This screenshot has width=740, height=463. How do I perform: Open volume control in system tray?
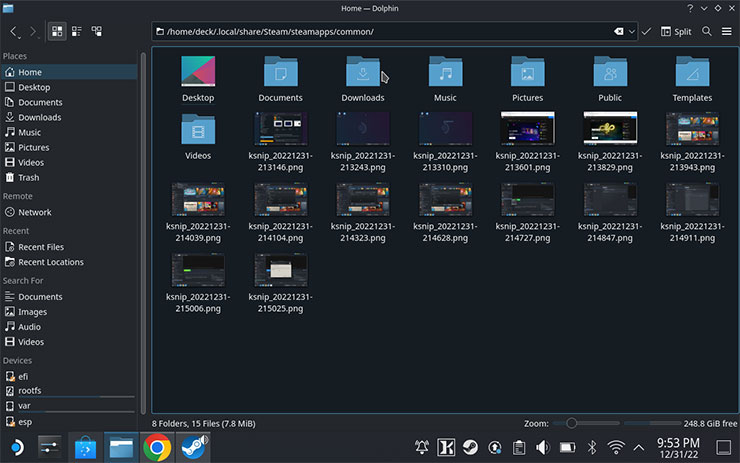[x=543, y=447]
